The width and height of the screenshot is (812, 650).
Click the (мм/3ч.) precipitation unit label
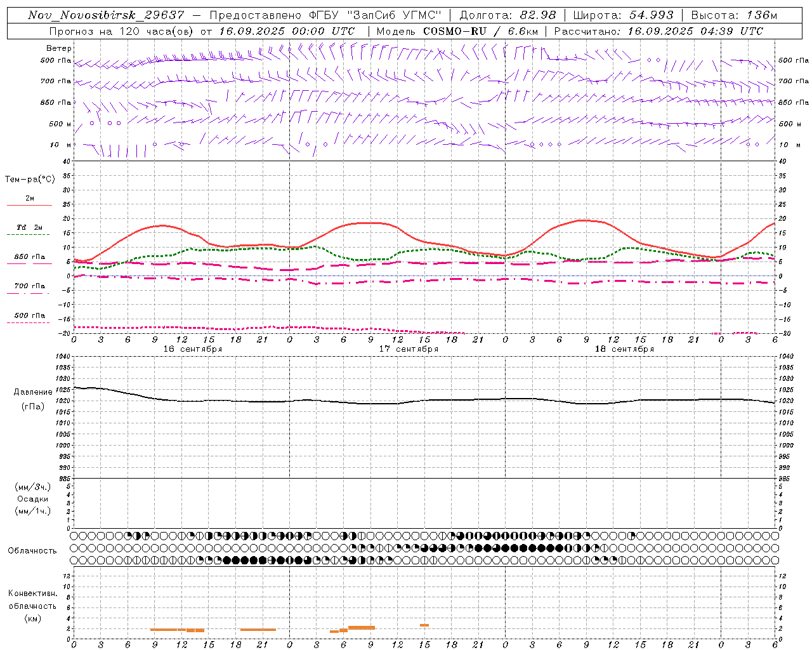[33, 487]
